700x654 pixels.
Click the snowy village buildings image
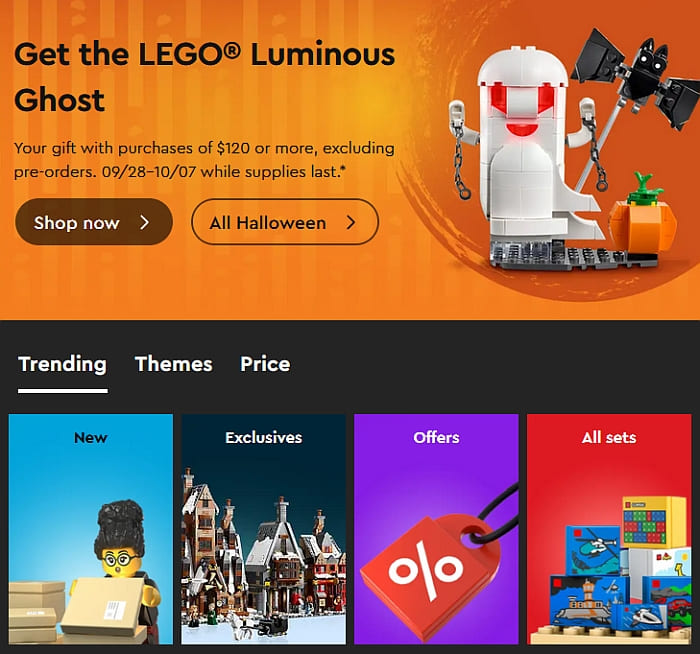click(263, 556)
